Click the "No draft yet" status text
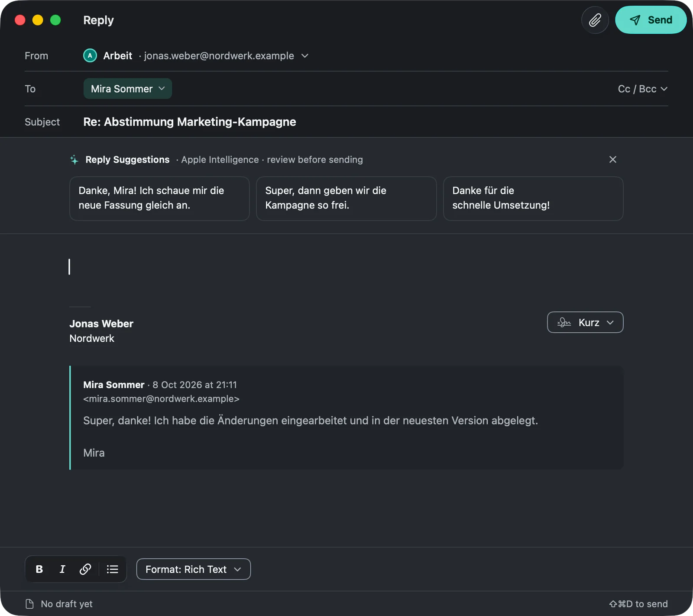Screen dimensions: 693x616 point(67,604)
